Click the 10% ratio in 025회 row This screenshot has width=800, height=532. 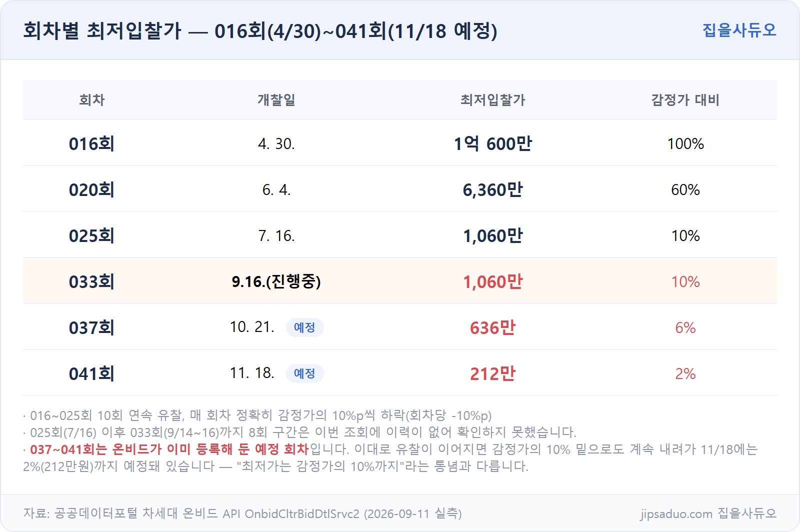pyautogui.click(x=685, y=236)
